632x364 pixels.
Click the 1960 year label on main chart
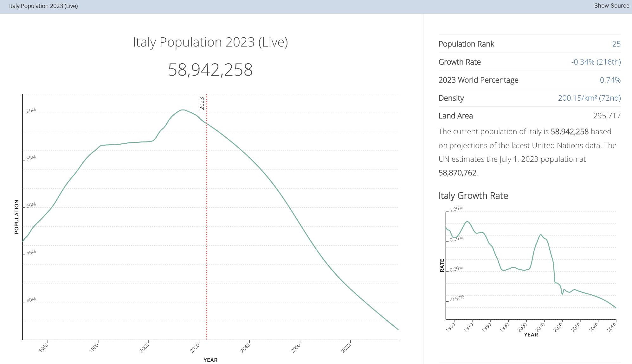pyautogui.click(x=43, y=348)
